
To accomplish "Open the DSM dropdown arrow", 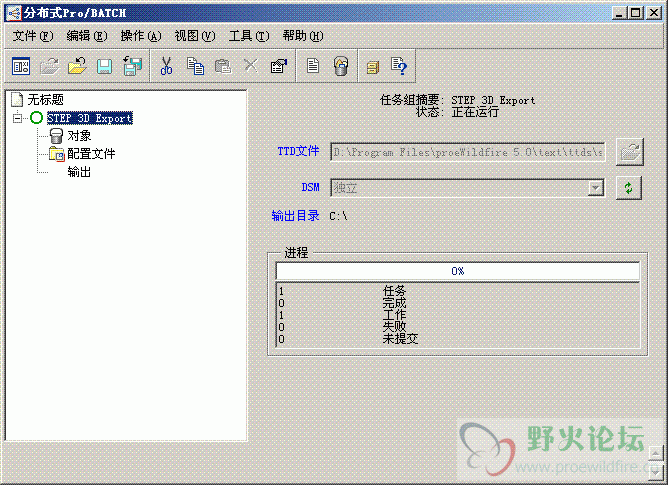I will tap(596, 188).
